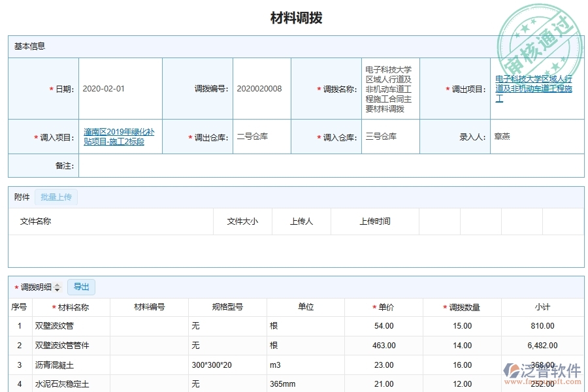The image size is (588, 392).
Task: Sort by the 调拨数量 column header
Action: point(462,306)
